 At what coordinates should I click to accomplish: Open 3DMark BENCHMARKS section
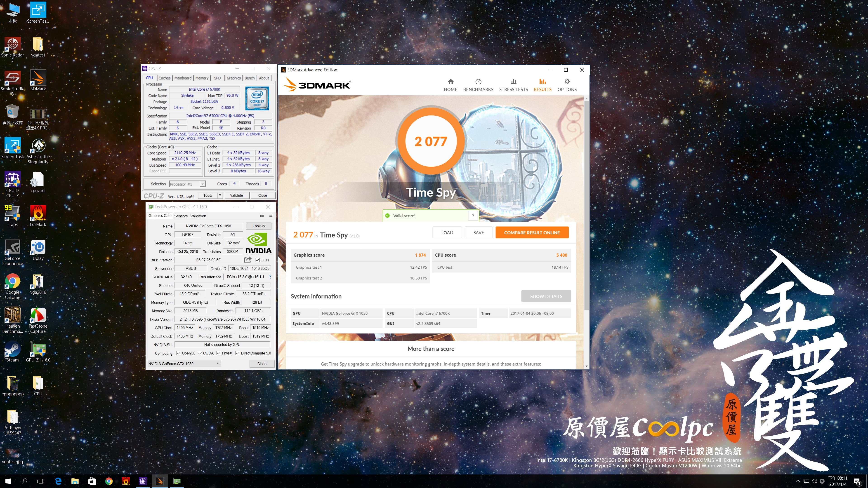(478, 85)
